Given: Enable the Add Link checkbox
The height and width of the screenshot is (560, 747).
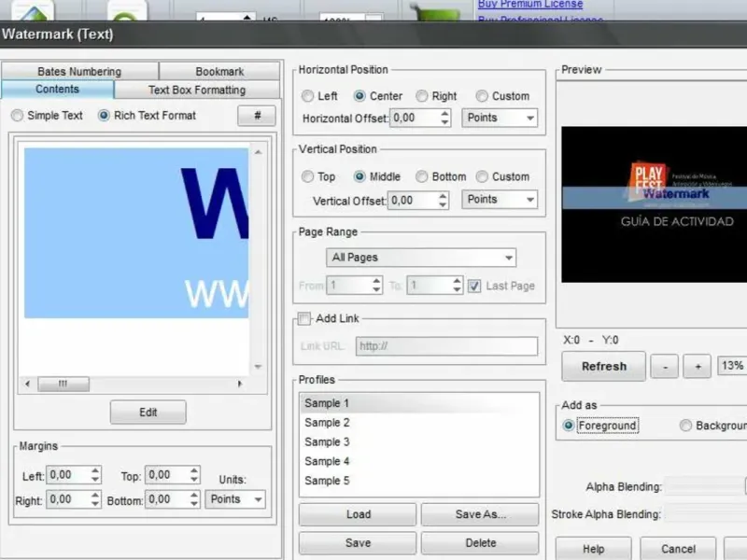Looking at the screenshot, I should point(304,318).
